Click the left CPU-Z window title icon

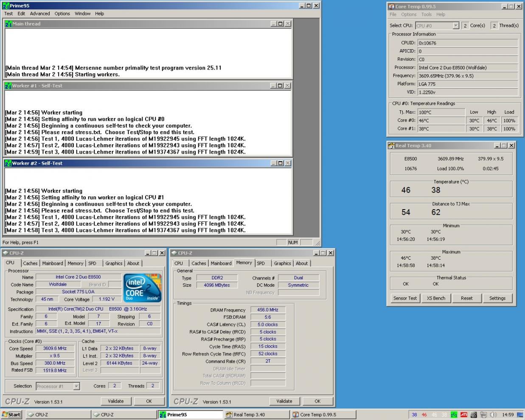click(x=6, y=253)
